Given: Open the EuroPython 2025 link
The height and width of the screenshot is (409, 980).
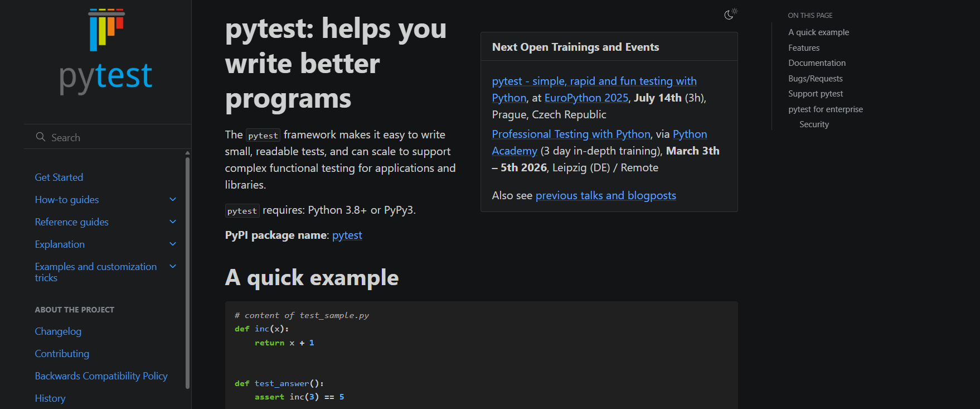Looking at the screenshot, I should tap(586, 98).
